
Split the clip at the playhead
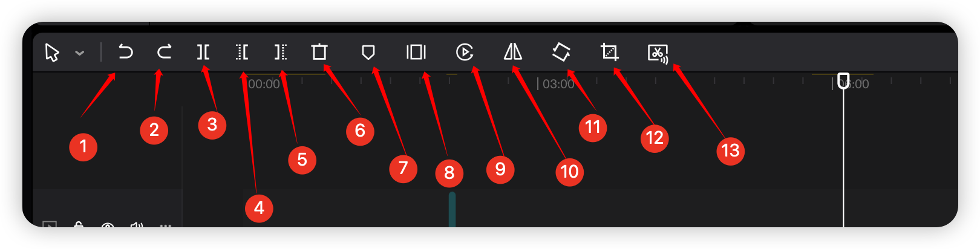pos(203,52)
